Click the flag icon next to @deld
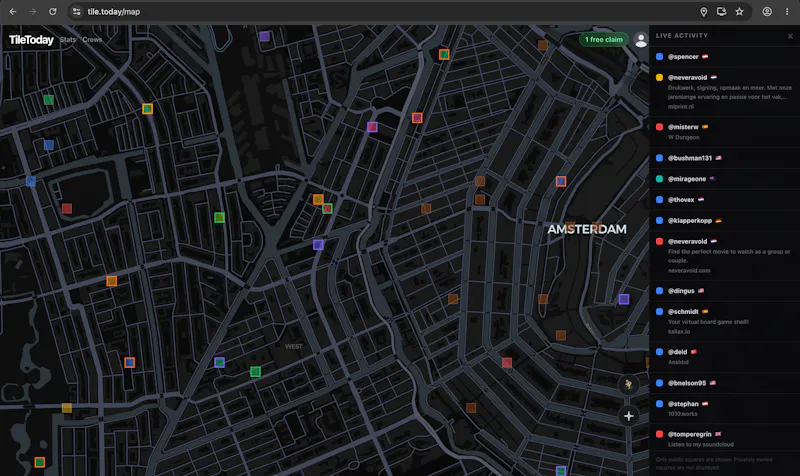The image size is (800, 476). [694, 352]
